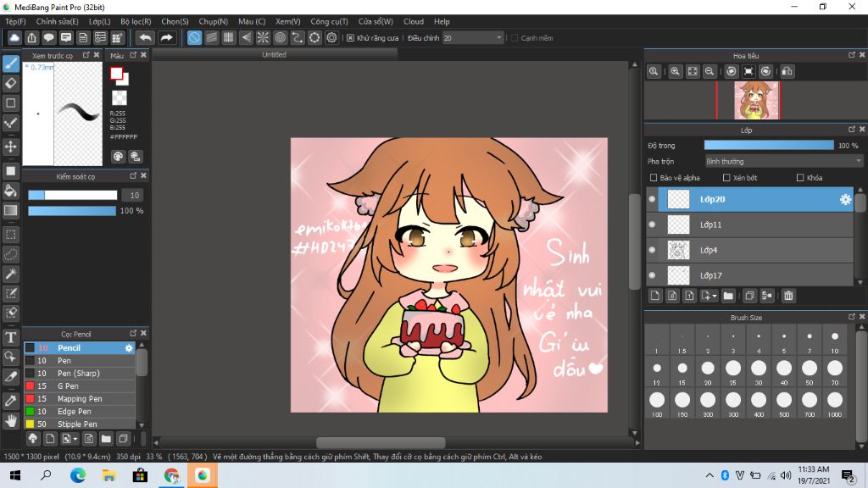This screenshot has width=868, height=488.
Task: Click the cloud save icon
Action: pyautogui.click(x=14, y=37)
